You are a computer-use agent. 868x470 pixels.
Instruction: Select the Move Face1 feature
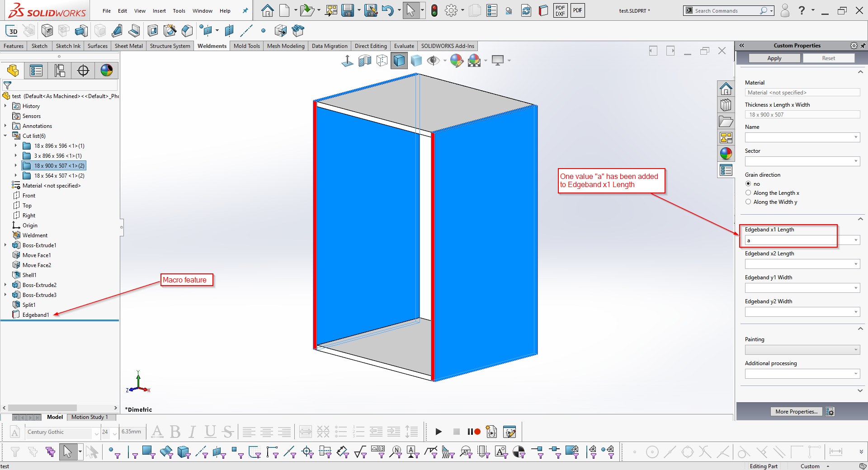coord(37,255)
